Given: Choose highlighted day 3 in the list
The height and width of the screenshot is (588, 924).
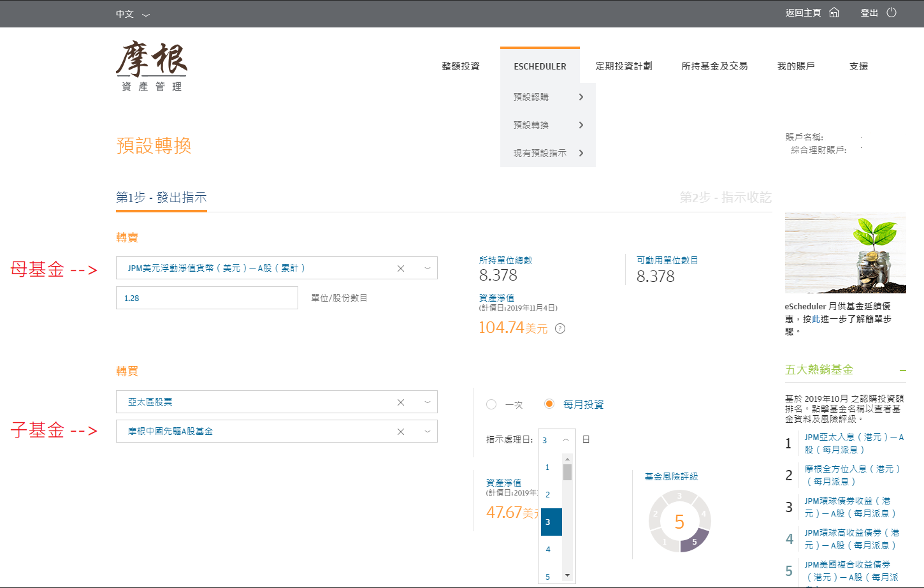Looking at the screenshot, I should [551, 522].
